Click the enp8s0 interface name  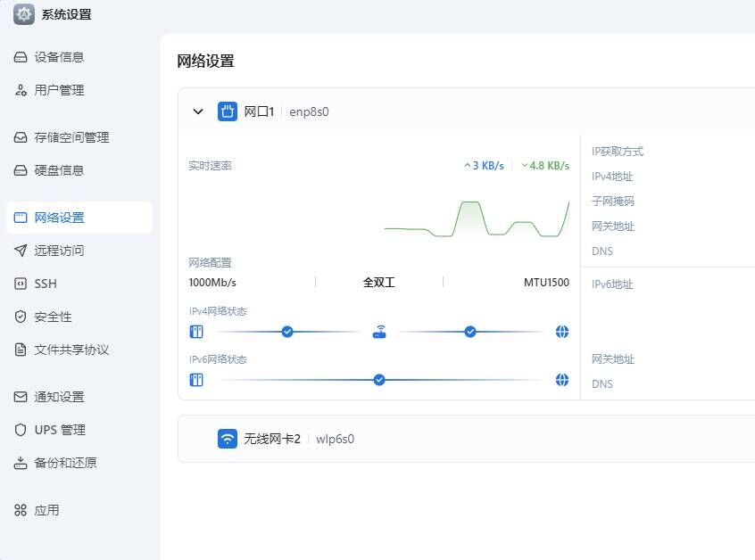pyautogui.click(x=309, y=112)
